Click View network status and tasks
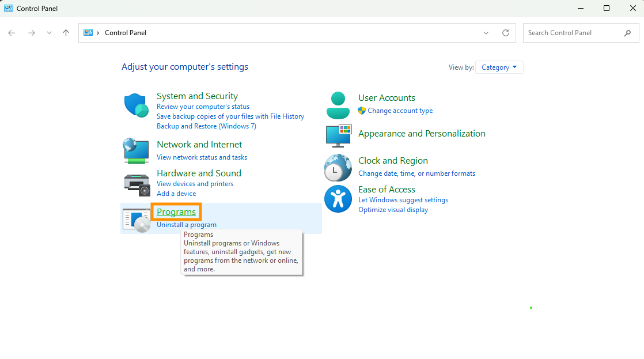This screenshot has width=644, height=359. tap(202, 157)
